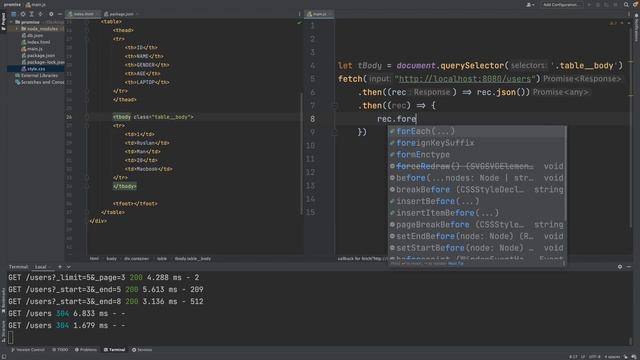Open Version Control tool window

[28, 350]
